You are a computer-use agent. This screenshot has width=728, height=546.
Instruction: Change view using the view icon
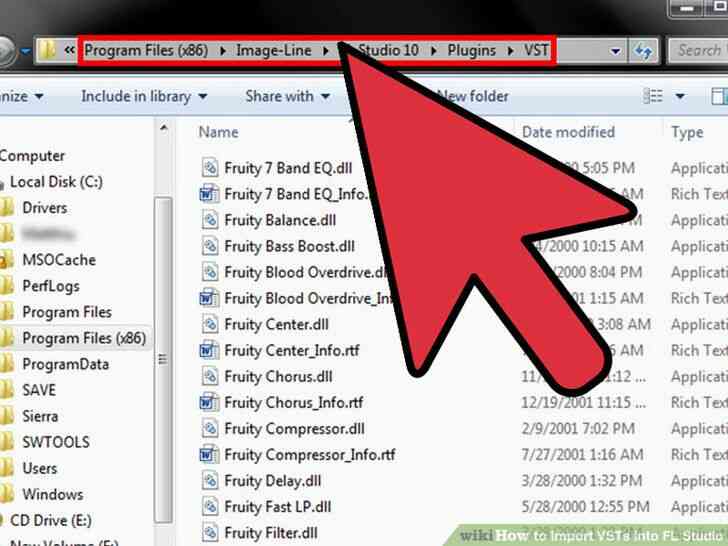652,96
